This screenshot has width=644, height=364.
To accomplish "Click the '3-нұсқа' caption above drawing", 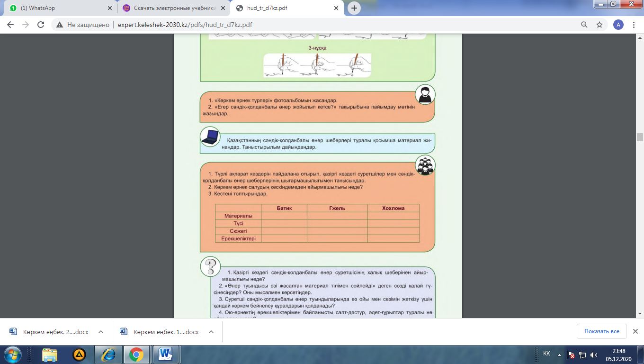I will coord(317,48).
